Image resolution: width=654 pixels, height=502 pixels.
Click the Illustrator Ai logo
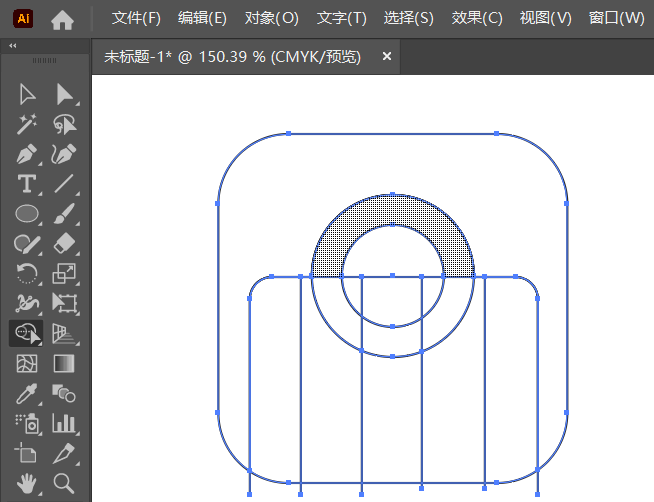(x=23, y=19)
